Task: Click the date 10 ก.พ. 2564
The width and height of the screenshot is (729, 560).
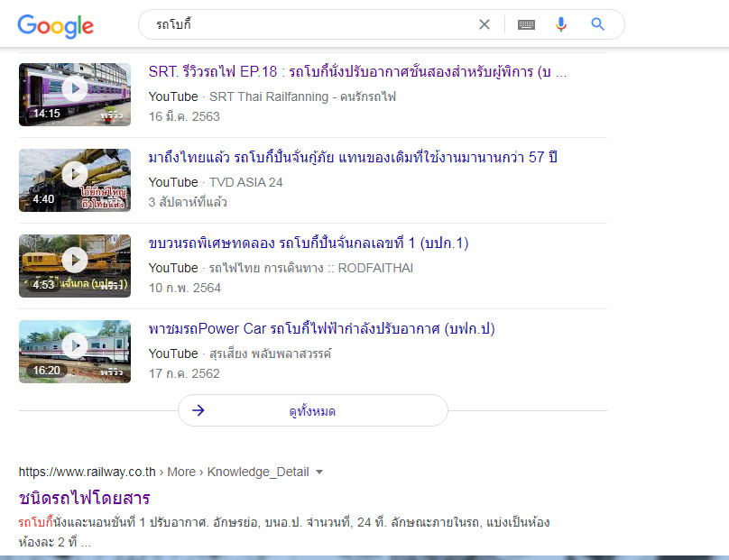Action: 185,289
